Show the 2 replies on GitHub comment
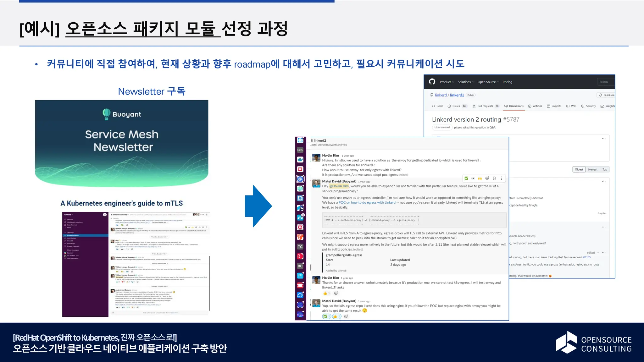The width and height of the screenshot is (644, 362). point(602,213)
